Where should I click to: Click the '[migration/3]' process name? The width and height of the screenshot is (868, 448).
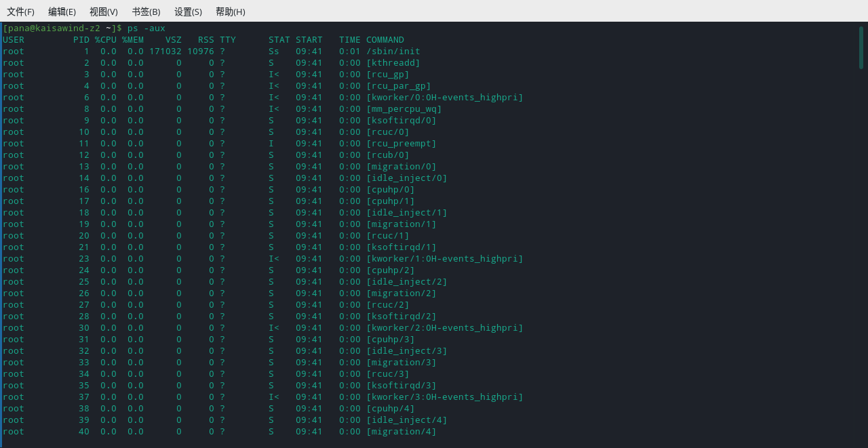pyautogui.click(x=401, y=362)
